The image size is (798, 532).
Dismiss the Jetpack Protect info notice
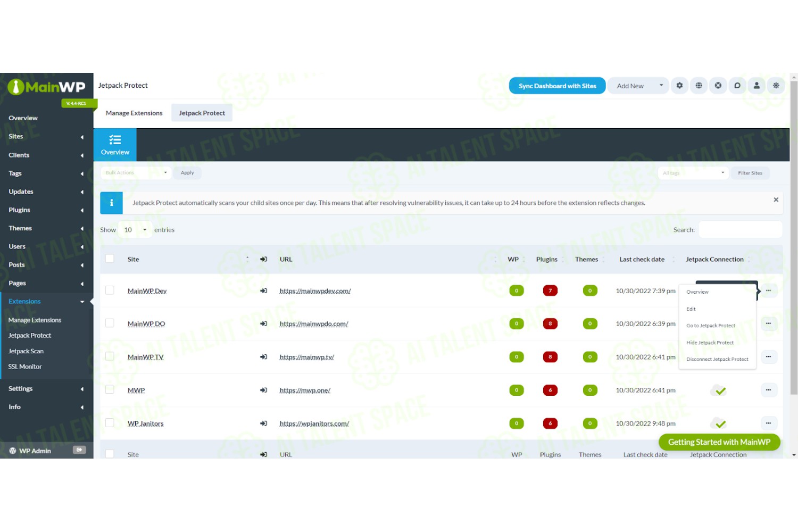[x=776, y=199]
